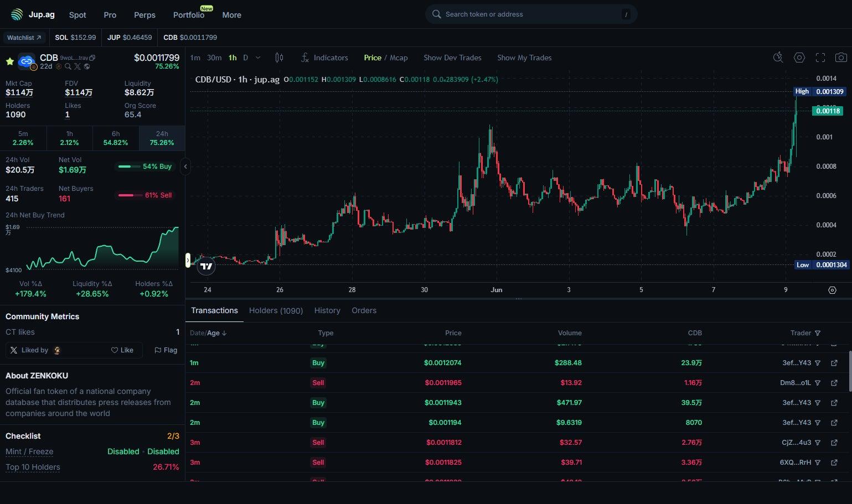This screenshot has width=852, height=504.
Task: Switch chart to Mcap mode
Action: click(399, 58)
